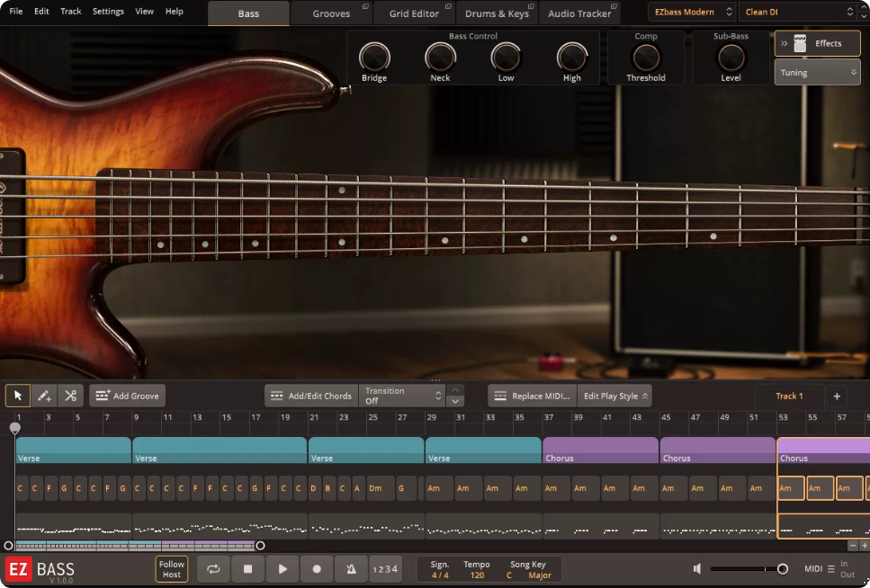Adjust the Sub-Bass Level knob
Screen dimensions: 870x588
[x=731, y=58]
